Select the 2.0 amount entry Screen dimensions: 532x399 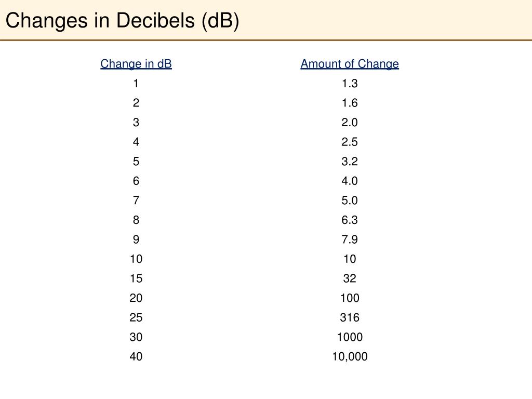pos(350,123)
